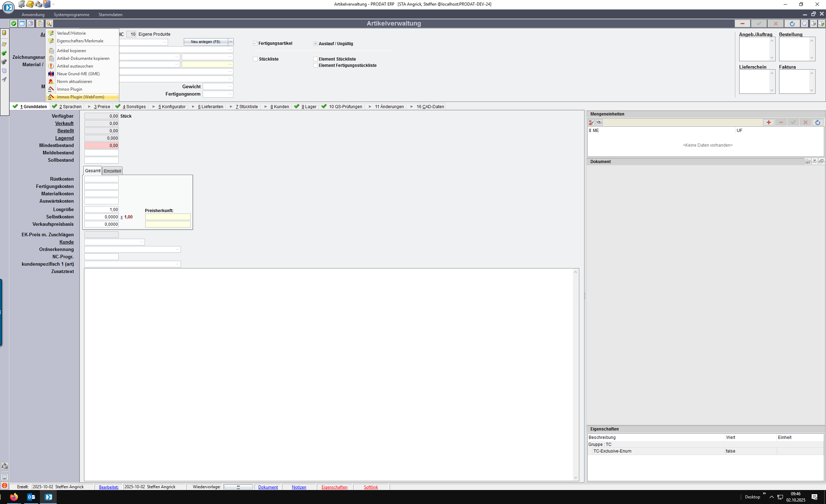826x504 pixels.
Task: Add a new Mengeneinheiten row with red plus
Action: tap(769, 122)
